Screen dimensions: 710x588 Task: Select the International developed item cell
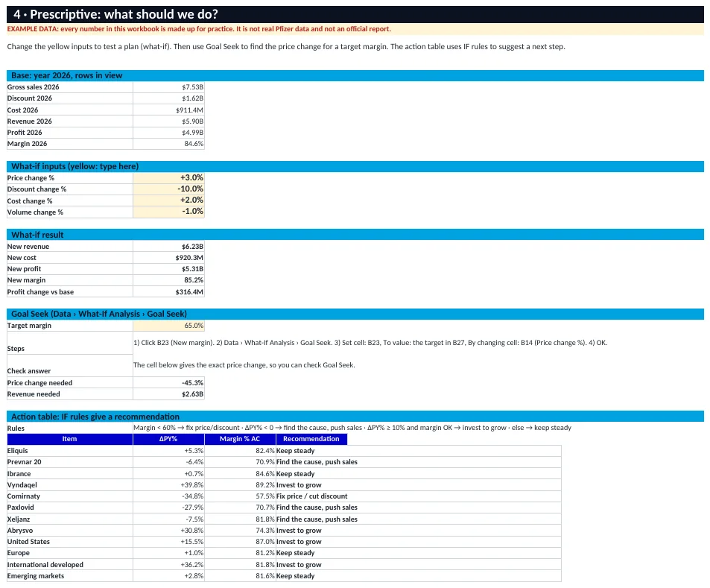tap(70, 564)
